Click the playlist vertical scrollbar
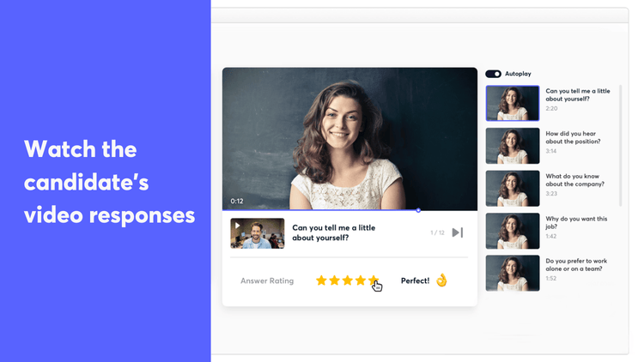The height and width of the screenshot is (362, 644). [620, 145]
